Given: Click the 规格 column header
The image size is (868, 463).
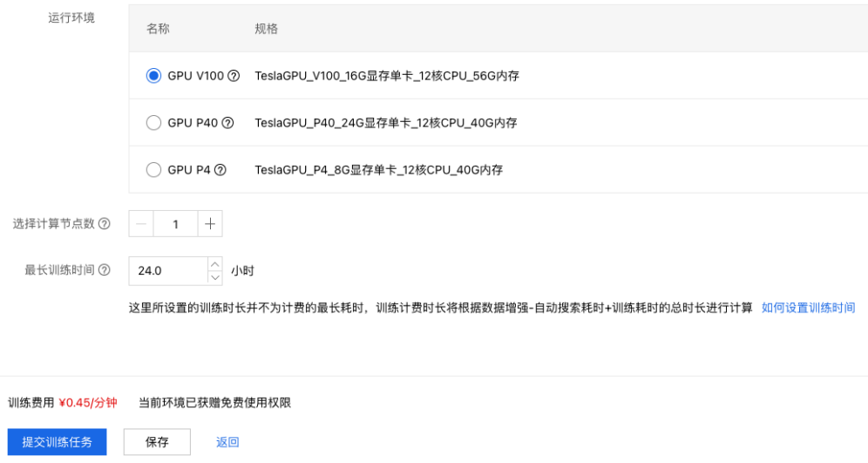Looking at the screenshot, I should pos(267,29).
